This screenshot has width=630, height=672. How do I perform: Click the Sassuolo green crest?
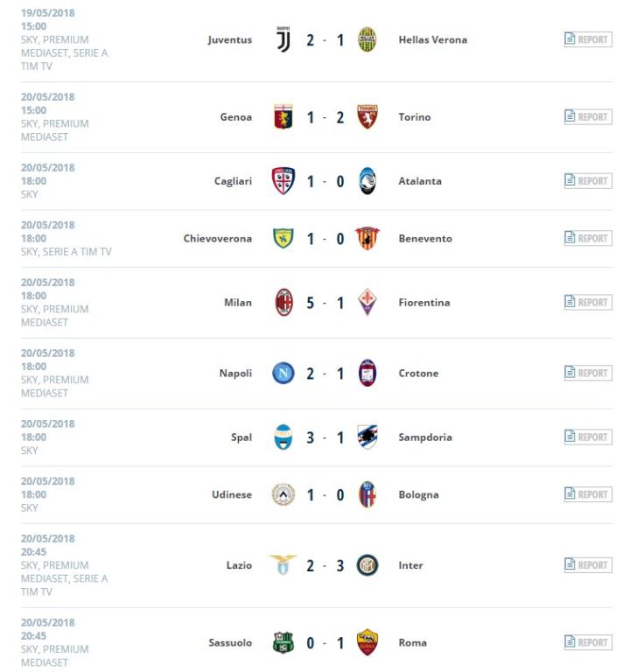click(x=283, y=643)
